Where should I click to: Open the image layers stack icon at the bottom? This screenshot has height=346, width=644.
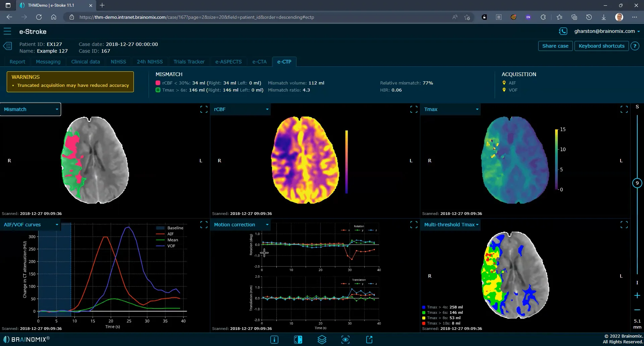pyautogui.click(x=322, y=340)
